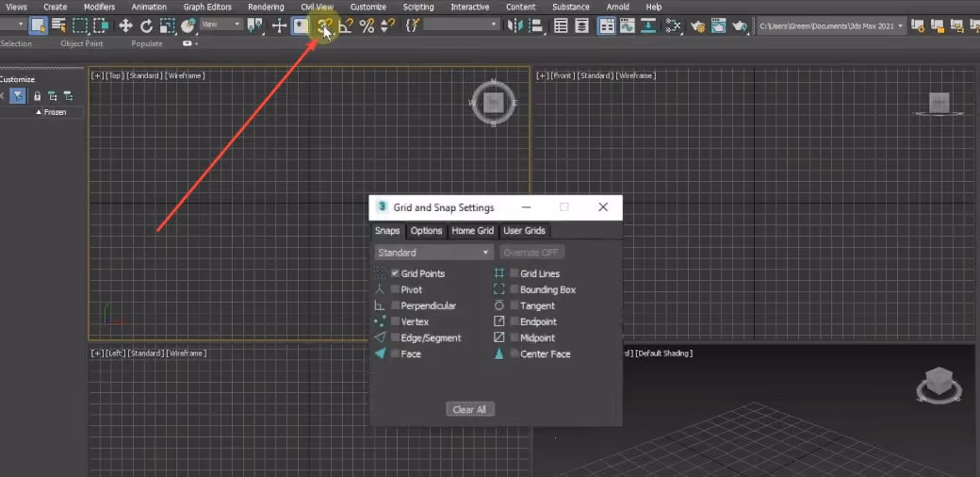Toggle Scene Explorer icon
980x477 pixels.
[x=562, y=25]
